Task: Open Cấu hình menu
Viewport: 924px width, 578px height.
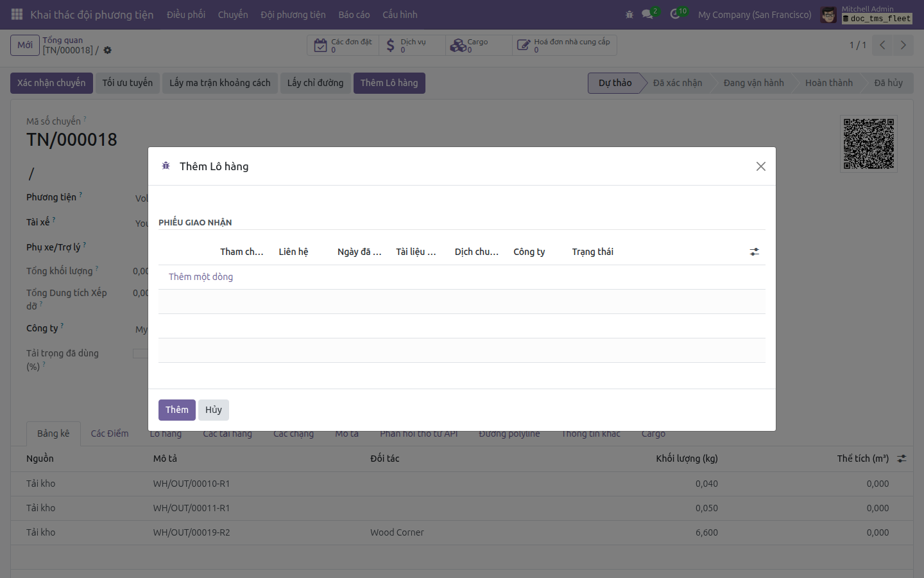Action: [400, 14]
